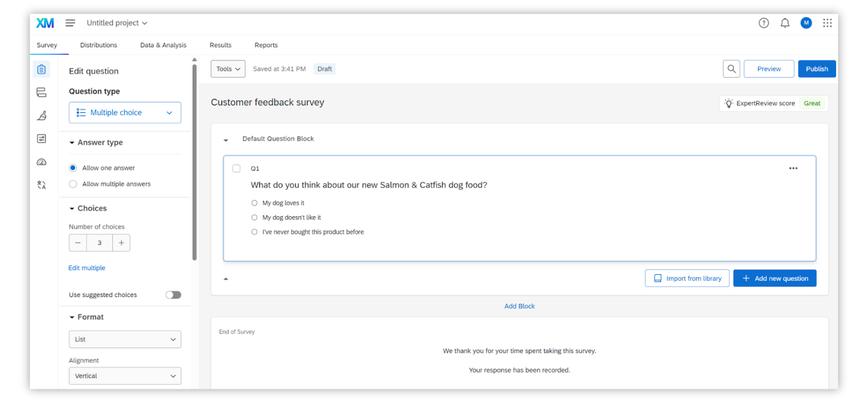The height and width of the screenshot is (403, 868).
Task: Open Look and feel paintbrush icon
Action: point(41,116)
